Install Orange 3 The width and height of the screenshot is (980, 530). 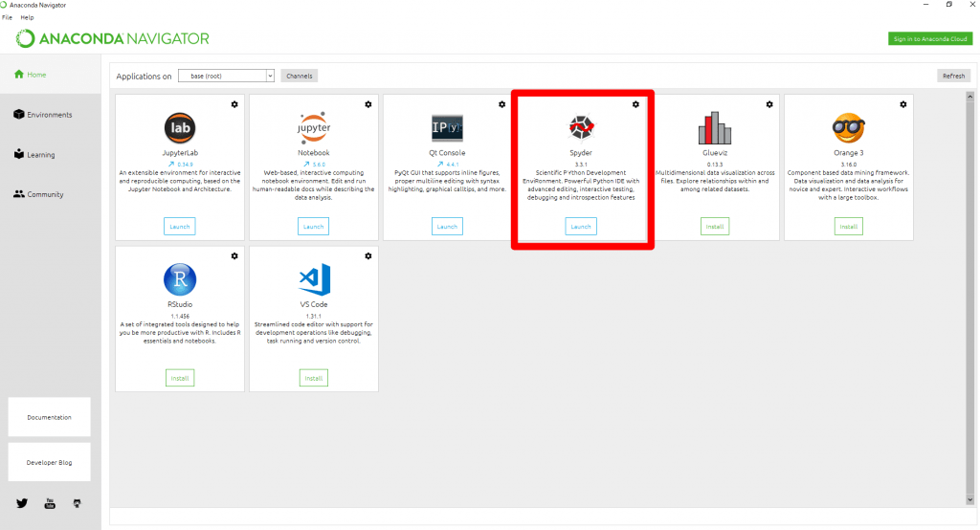tap(849, 226)
